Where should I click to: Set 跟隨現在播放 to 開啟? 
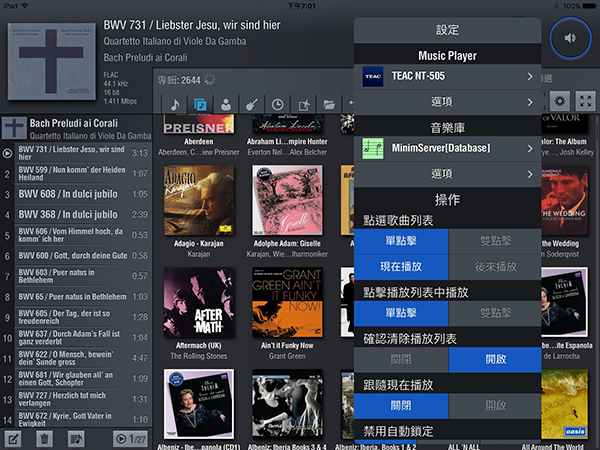[495, 406]
